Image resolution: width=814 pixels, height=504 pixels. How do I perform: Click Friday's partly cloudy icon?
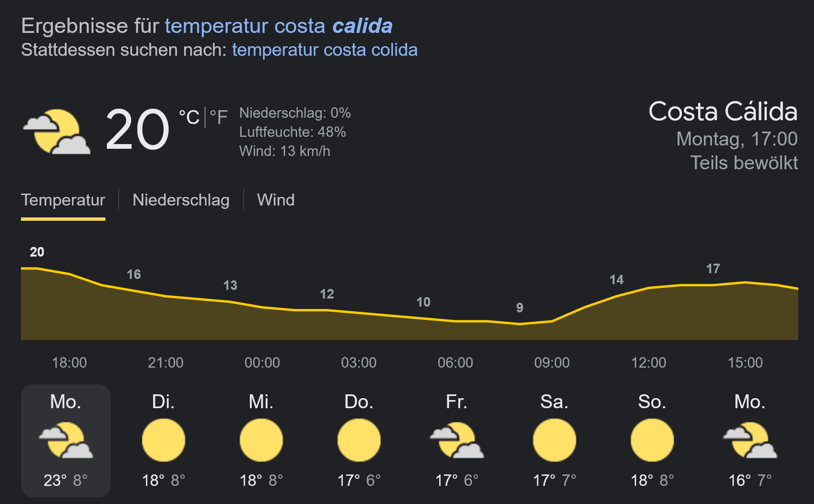click(x=456, y=440)
